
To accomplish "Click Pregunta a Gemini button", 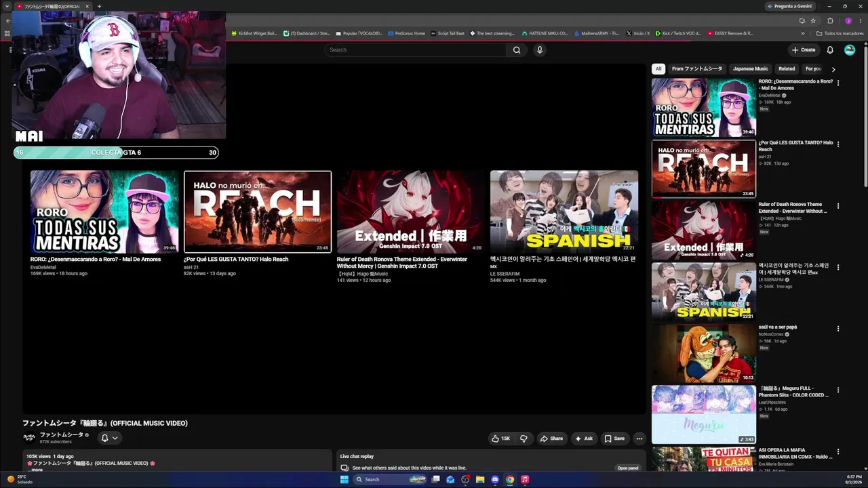I will [789, 6].
